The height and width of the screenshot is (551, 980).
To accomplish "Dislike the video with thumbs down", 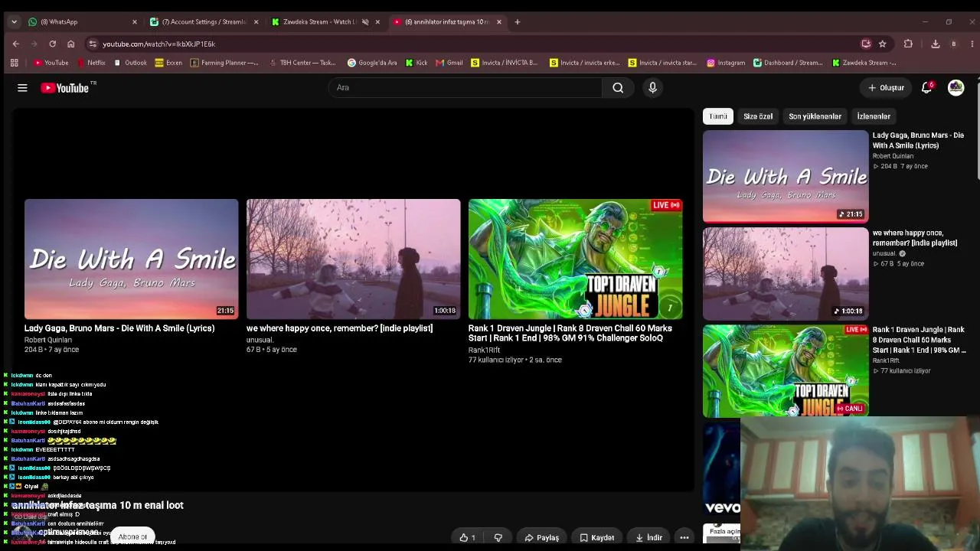I will coord(498,537).
